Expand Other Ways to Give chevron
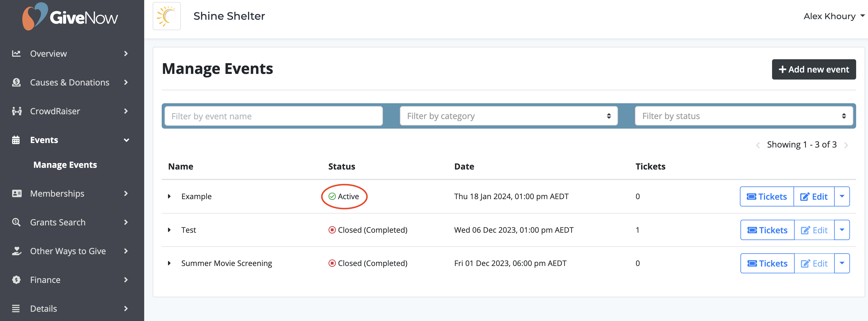 click(x=126, y=251)
